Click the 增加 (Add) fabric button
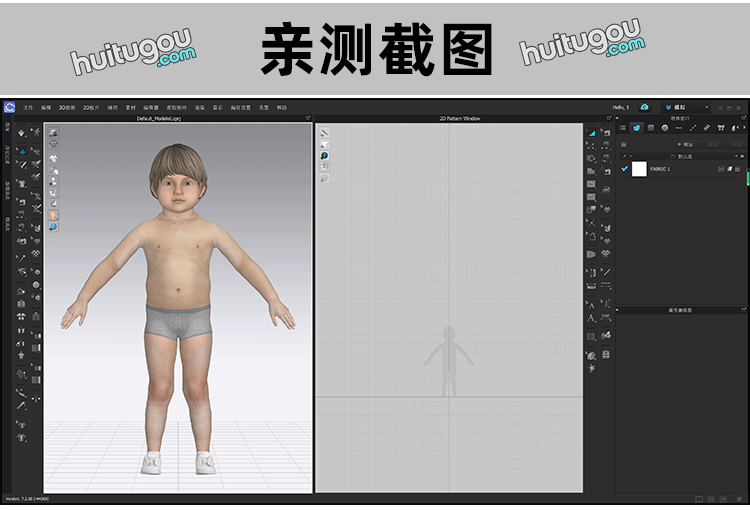750x510 pixels. coord(685,144)
